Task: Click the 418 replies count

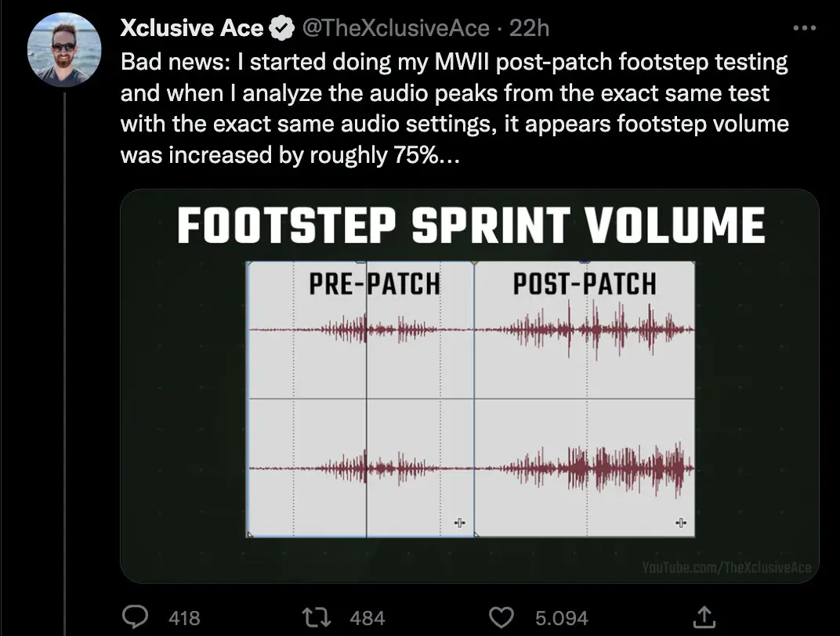Action: pyautogui.click(x=184, y=618)
